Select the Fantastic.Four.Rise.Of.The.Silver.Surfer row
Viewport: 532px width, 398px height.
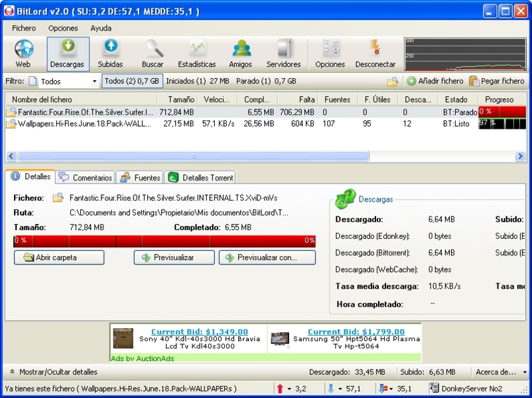(x=265, y=112)
